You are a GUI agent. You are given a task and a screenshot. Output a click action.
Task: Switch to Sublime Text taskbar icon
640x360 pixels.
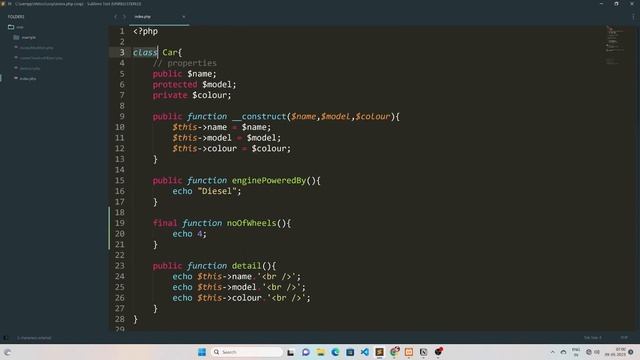pyautogui.click(x=379, y=352)
